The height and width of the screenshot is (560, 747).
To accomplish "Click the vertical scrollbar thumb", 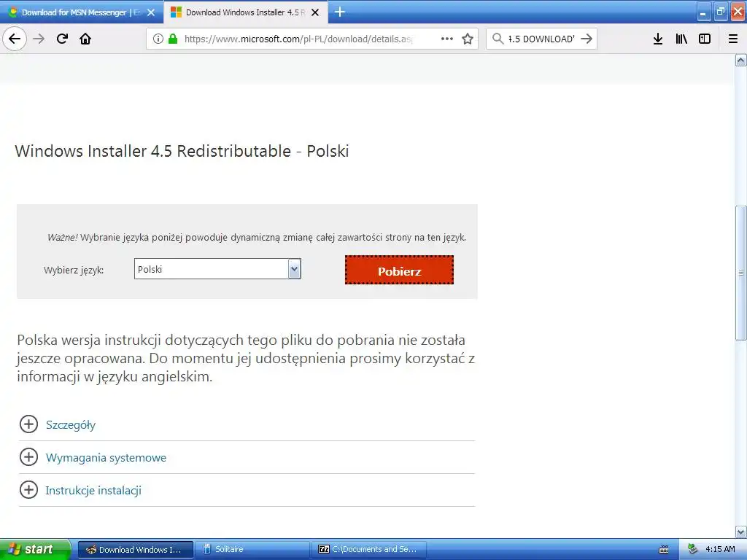I will click(x=741, y=273).
